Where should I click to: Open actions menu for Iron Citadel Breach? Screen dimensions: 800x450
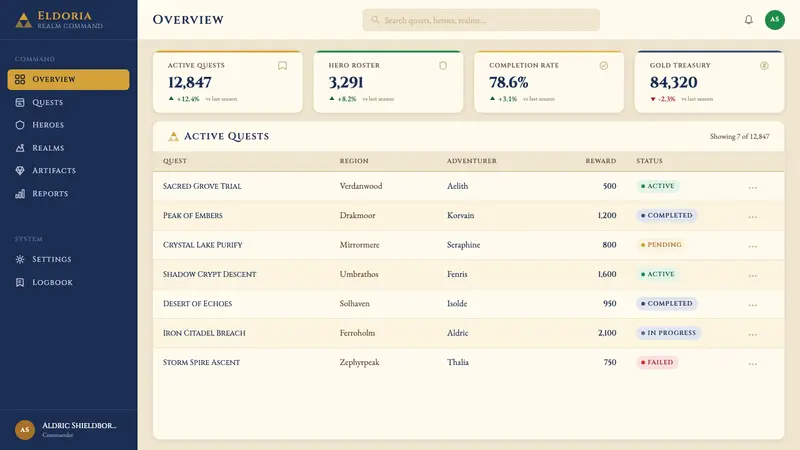pos(753,334)
